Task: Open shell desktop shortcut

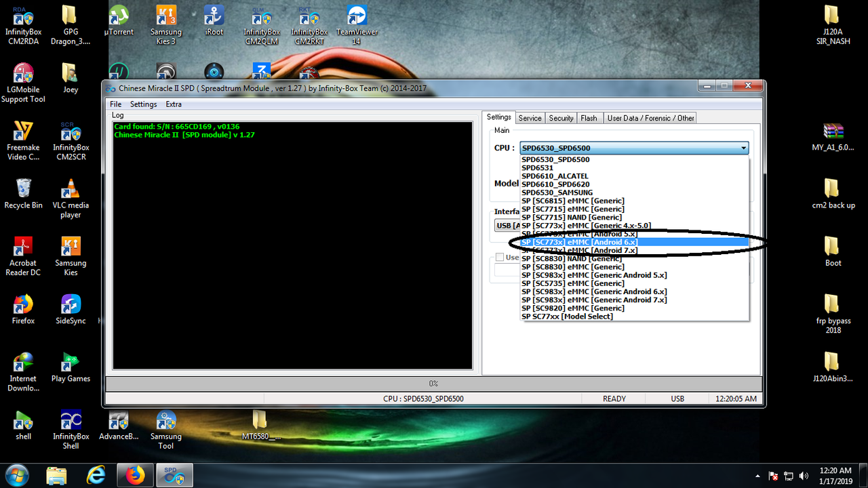Action: tap(23, 424)
